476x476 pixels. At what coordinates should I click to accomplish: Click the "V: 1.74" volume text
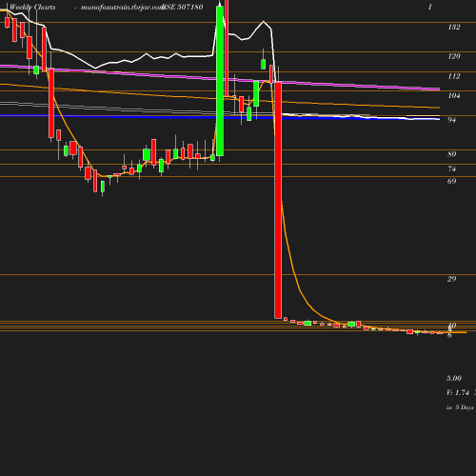coord(458,392)
